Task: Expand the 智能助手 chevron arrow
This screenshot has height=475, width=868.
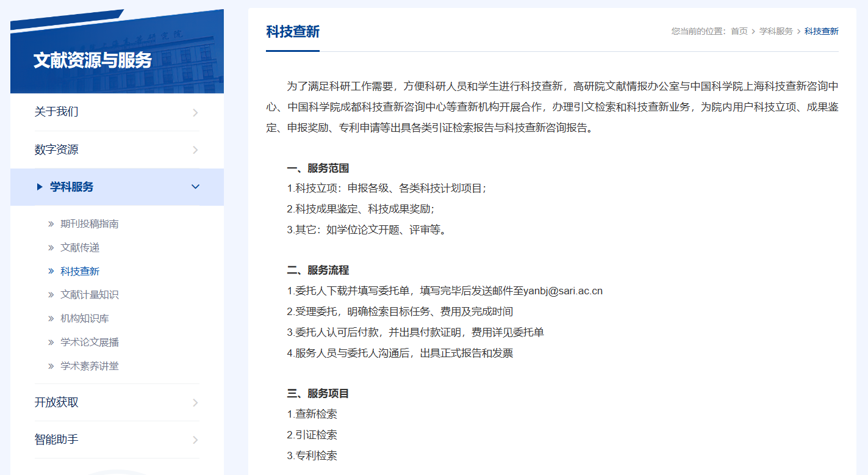Action: pyautogui.click(x=195, y=440)
